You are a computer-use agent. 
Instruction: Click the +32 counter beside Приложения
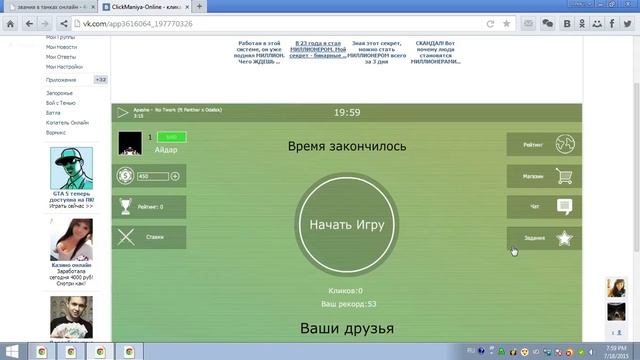(100, 80)
